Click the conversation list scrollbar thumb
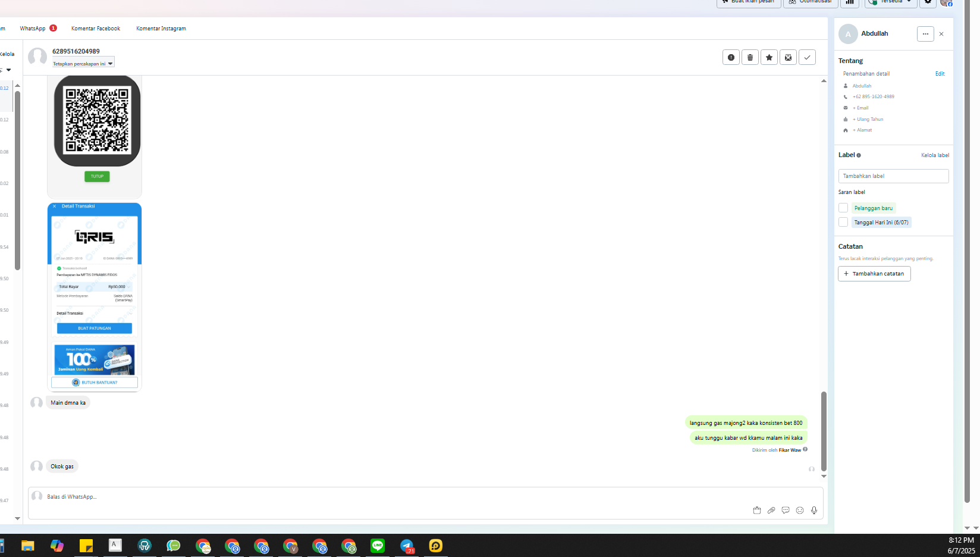980x557 pixels. click(17, 180)
